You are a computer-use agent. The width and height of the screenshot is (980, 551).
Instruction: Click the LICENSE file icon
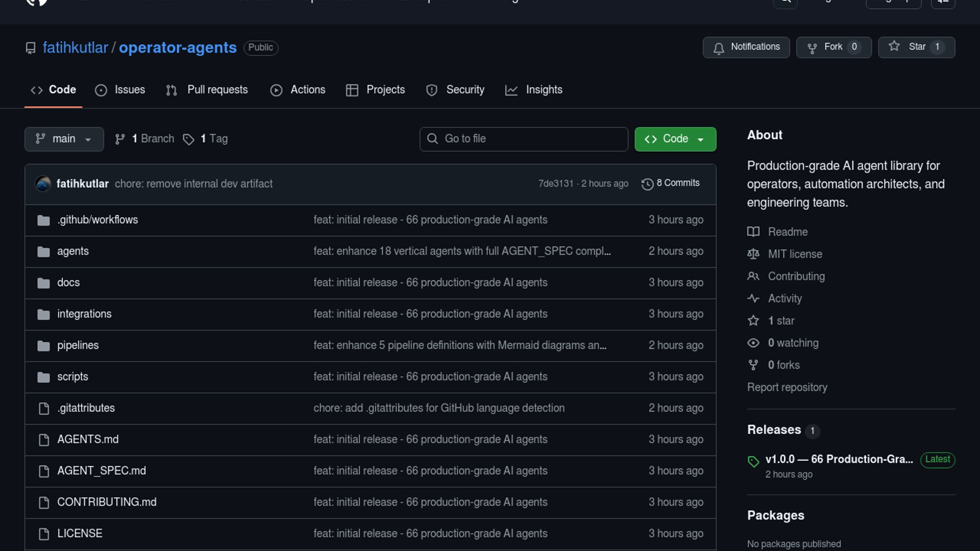pyautogui.click(x=44, y=534)
